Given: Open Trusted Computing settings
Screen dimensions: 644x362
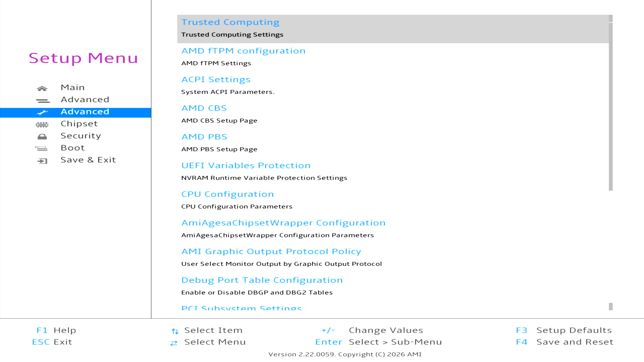Looking at the screenshot, I should pos(393,29).
